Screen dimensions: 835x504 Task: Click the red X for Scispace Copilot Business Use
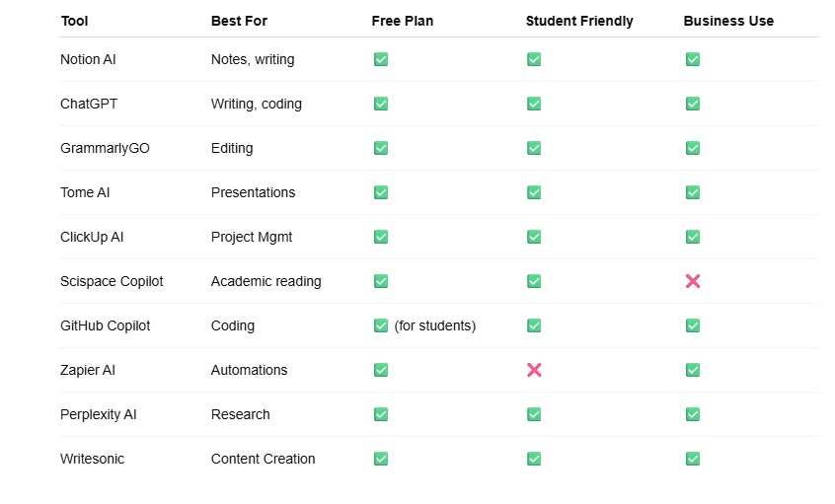693,281
